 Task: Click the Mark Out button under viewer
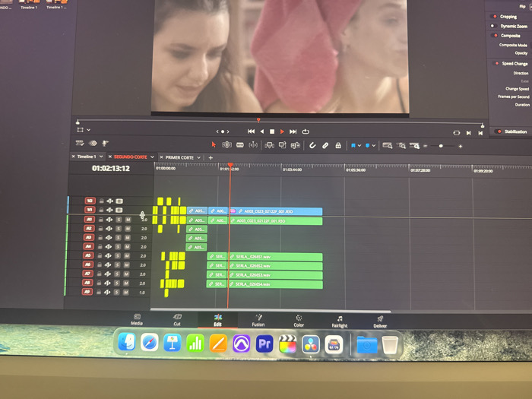(480, 133)
